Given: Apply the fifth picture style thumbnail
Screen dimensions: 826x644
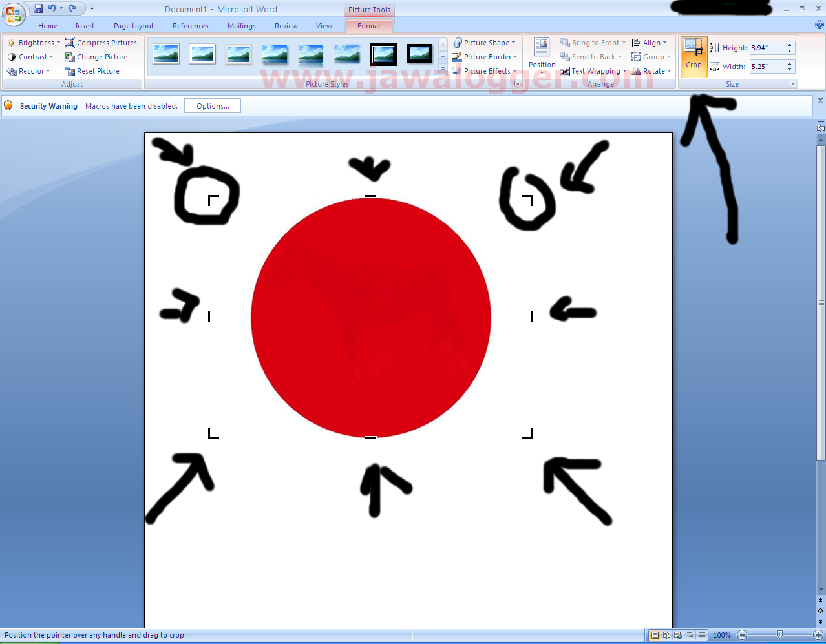Looking at the screenshot, I should [x=311, y=54].
